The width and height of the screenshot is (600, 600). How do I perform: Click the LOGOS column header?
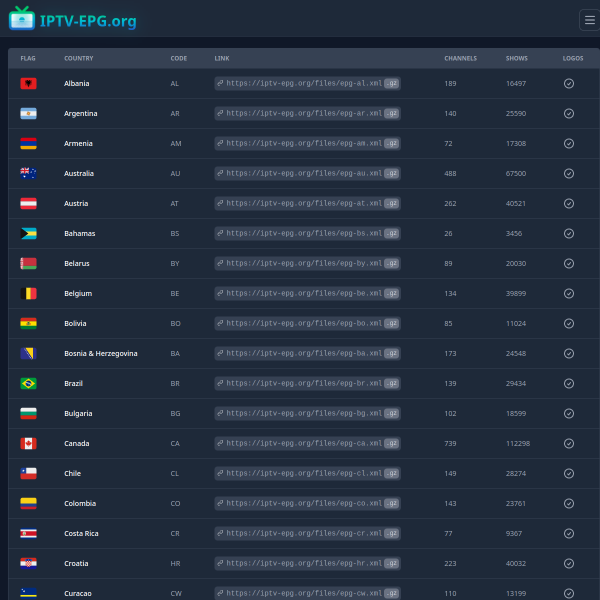(x=573, y=58)
